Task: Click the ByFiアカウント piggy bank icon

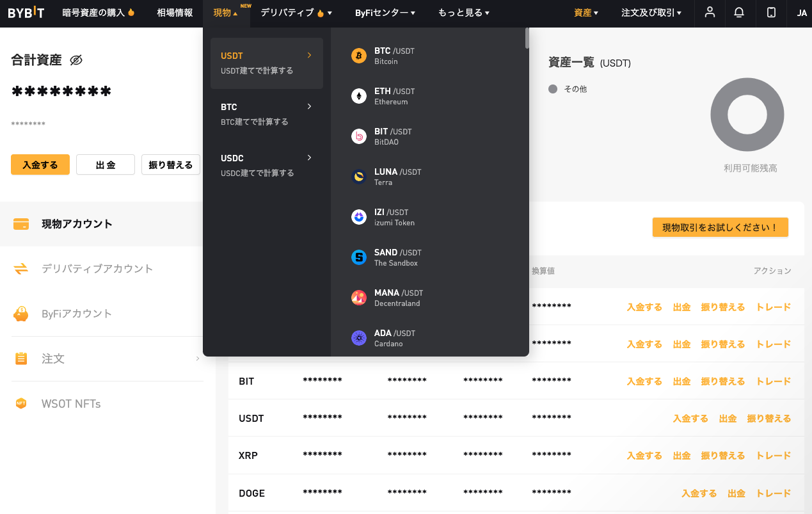Action: 21,314
